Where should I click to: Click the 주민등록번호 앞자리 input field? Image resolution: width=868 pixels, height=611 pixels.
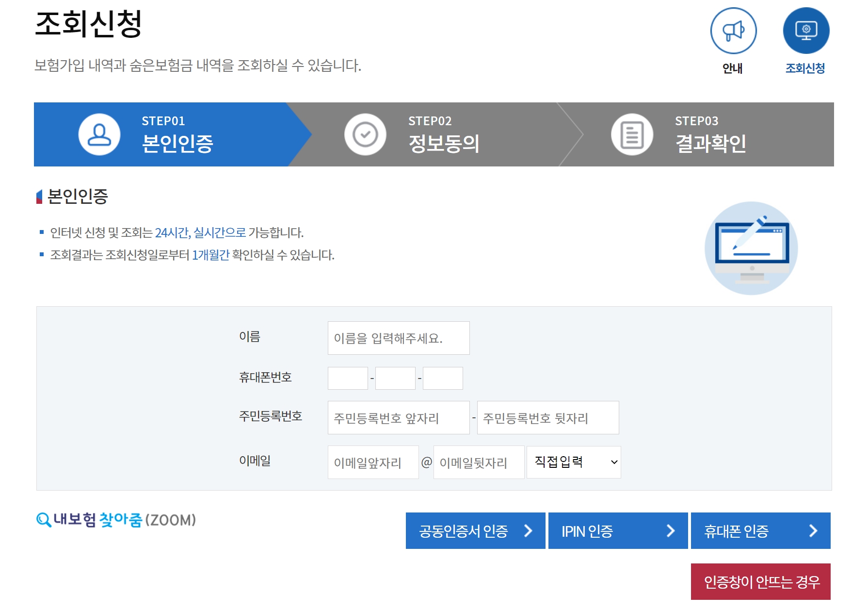[x=398, y=417]
